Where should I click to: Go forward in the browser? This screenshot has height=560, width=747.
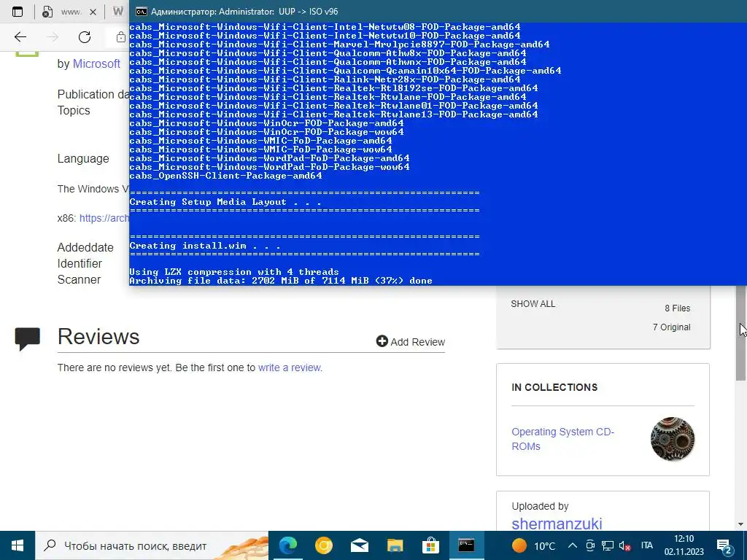coord(53,37)
